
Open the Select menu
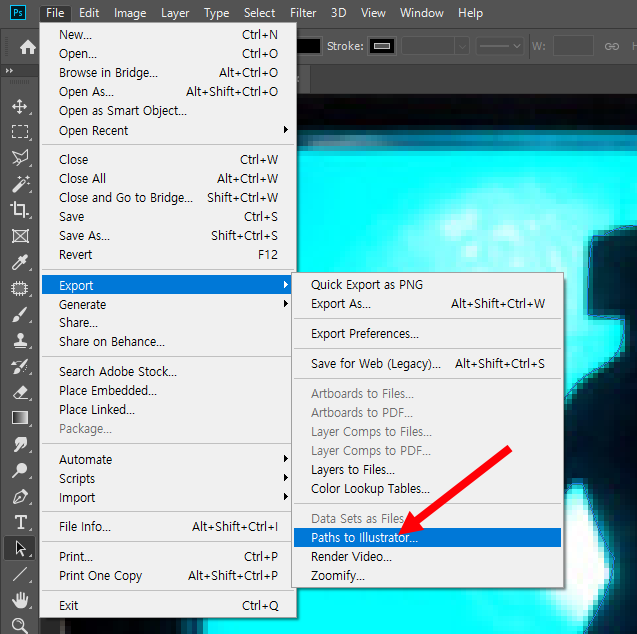pyautogui.click(x=259, y=13)
